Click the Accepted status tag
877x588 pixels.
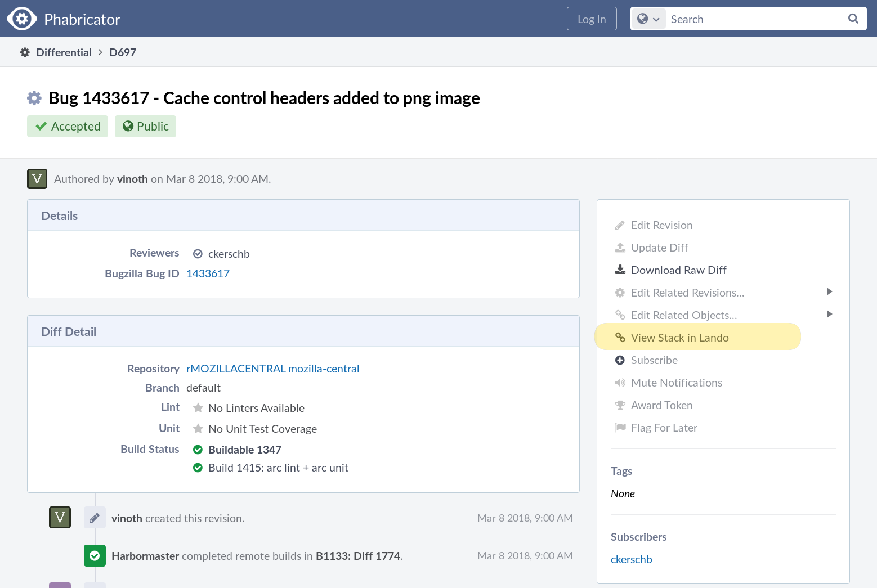point(68,127)
